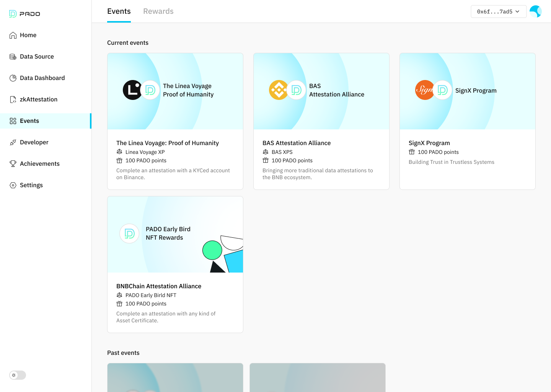This screenshot has width=551, height=392.
Task: Click the PADO Early Birld NFT text
Action: (151, 295)
